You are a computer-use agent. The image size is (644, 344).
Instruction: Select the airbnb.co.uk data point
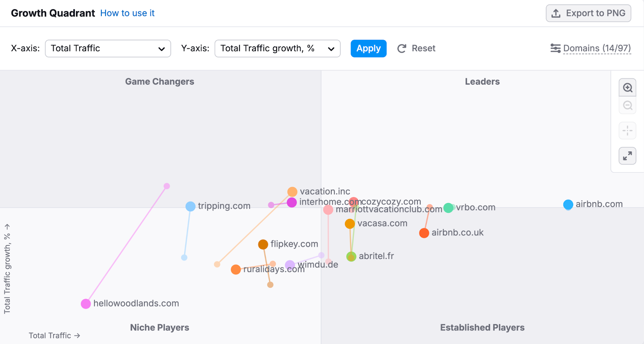424,233
